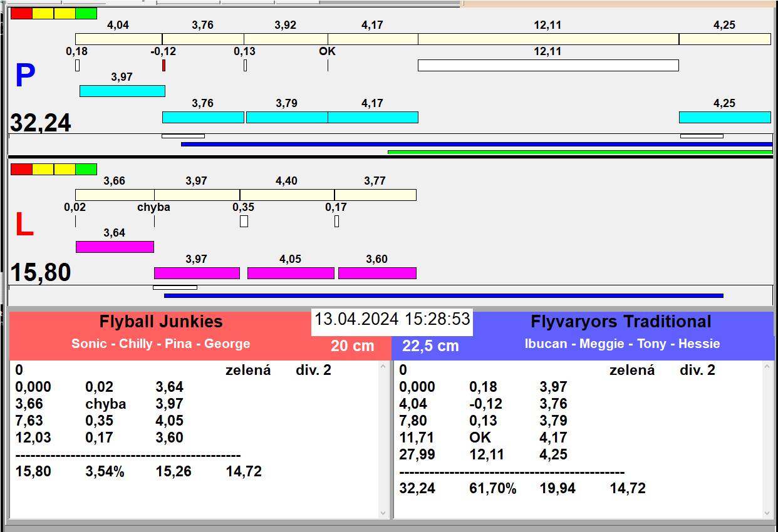This screenshot has height=532, width=778.
Task: Select the blue P lane letter
Action: pyautogui.click(x=24, y=76)
